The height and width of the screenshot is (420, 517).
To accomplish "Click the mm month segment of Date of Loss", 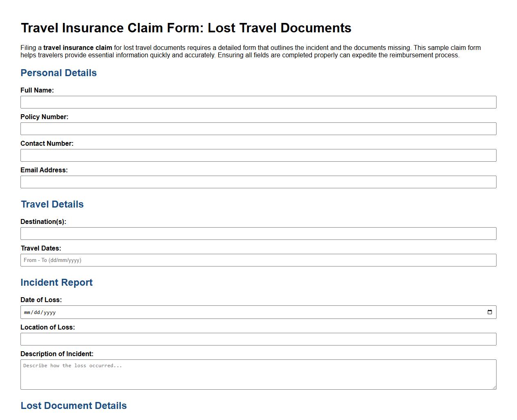I will [x=27, y=312].
